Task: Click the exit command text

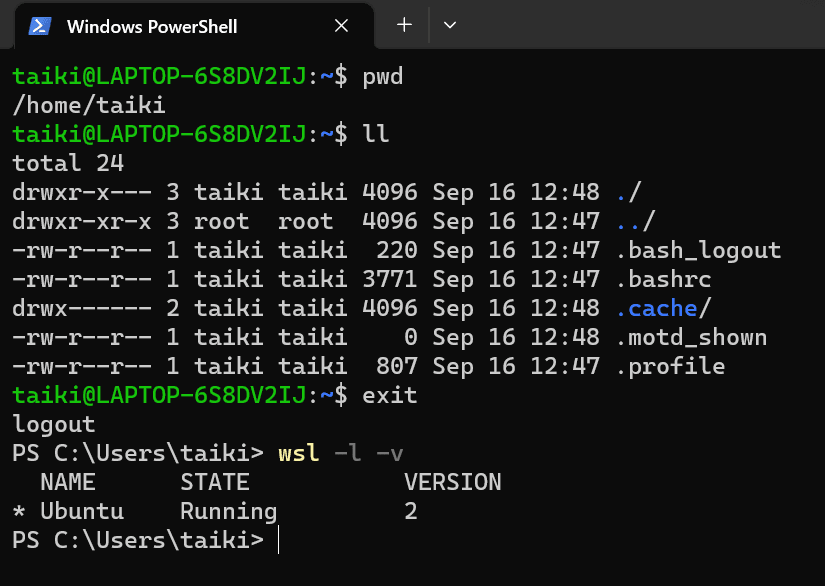Action: 390,395
